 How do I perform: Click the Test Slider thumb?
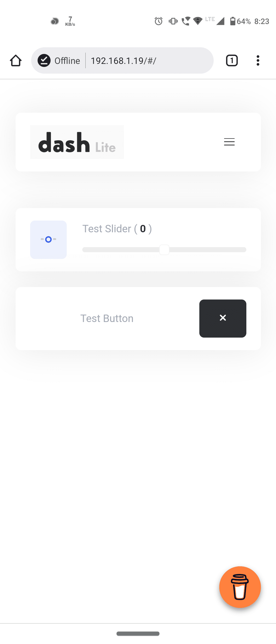coord(164,250)
